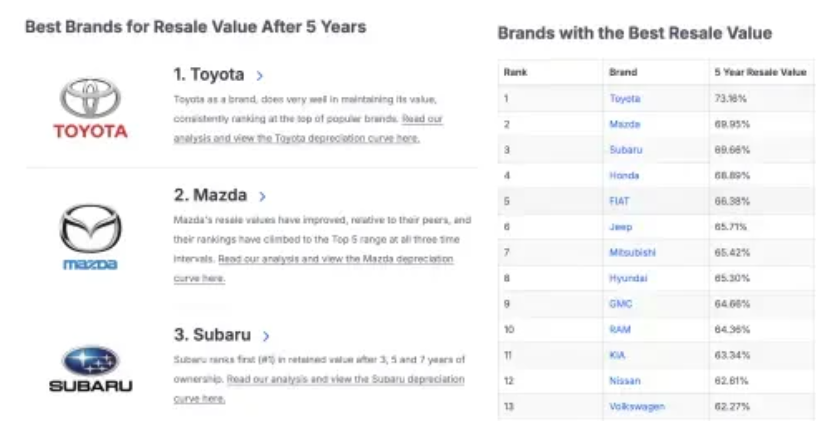Click the Toyota brand link in table
The image size is (816, 425).
[x=625, y=99]
